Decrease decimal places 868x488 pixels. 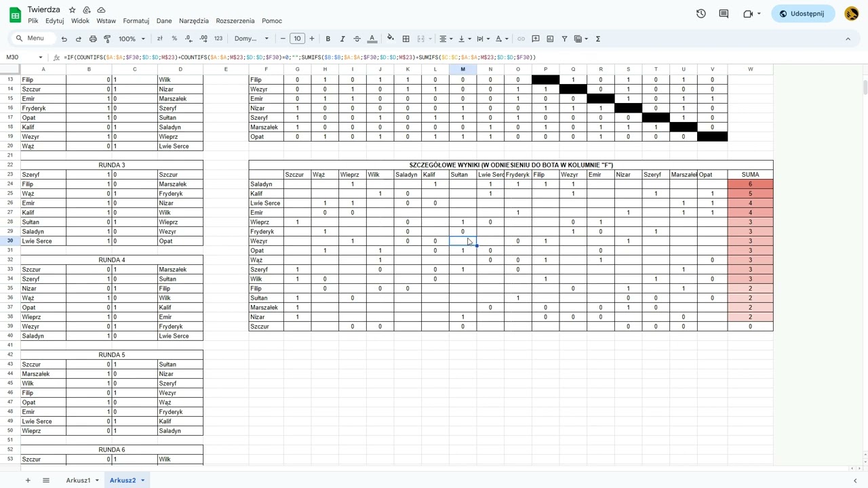(x=189, y=39)
